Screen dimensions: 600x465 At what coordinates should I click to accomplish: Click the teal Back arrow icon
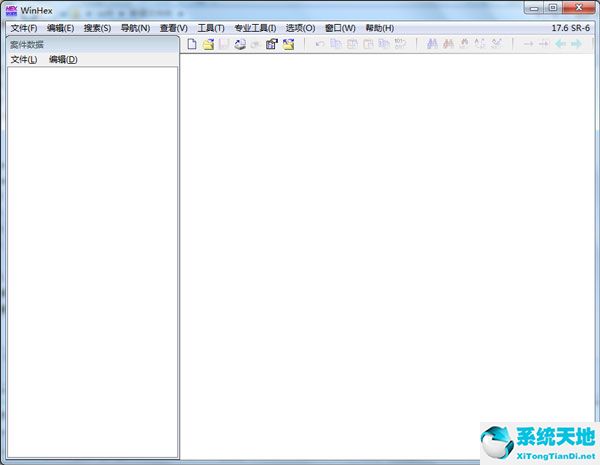[560, 44]
